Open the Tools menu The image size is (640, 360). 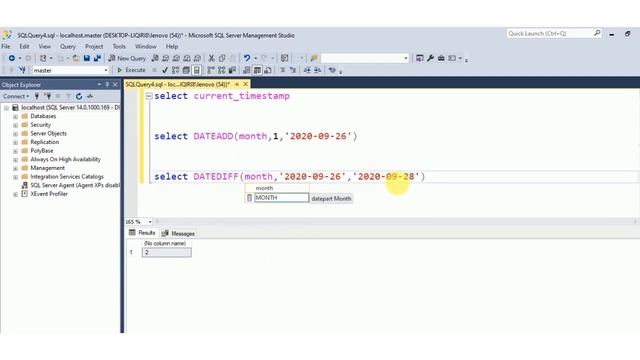point(119,47)
